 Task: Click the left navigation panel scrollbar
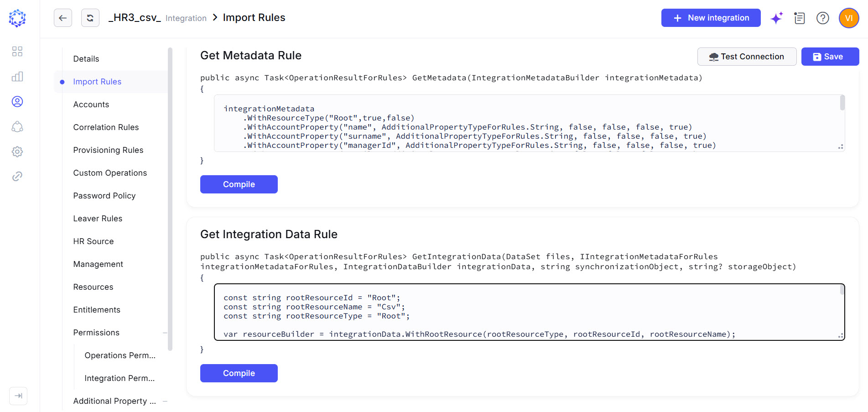[x=170, y=199]
